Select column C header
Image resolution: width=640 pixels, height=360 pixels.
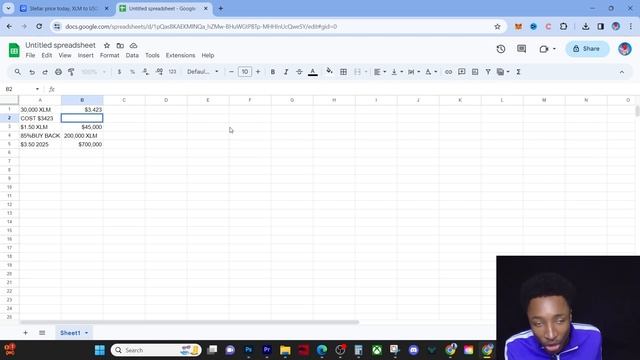[x=124, y=100]
